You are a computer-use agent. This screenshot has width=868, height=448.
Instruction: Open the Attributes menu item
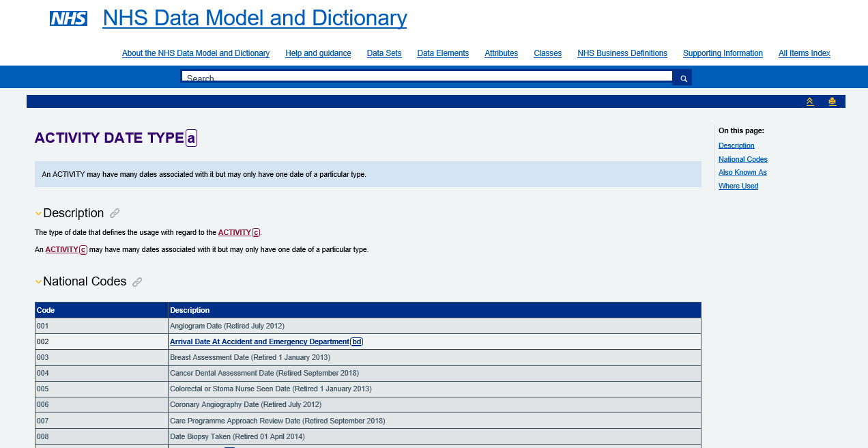(x=501, y=53)
